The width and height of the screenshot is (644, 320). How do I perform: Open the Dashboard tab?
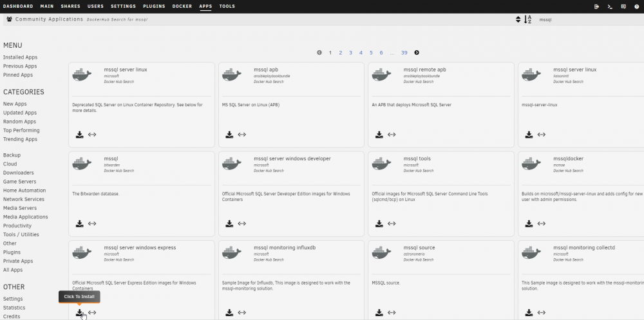click(x=18, y=6)
